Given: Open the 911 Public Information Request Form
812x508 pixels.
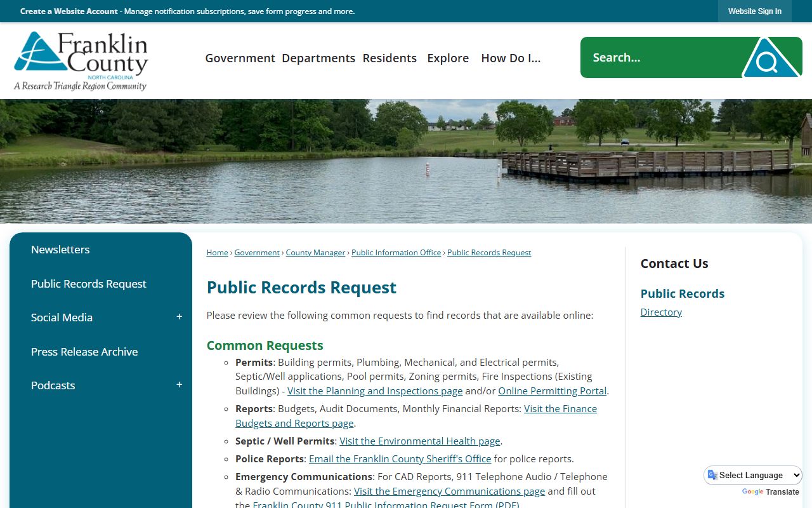Looking at the screenshot, I should (386, 504).
